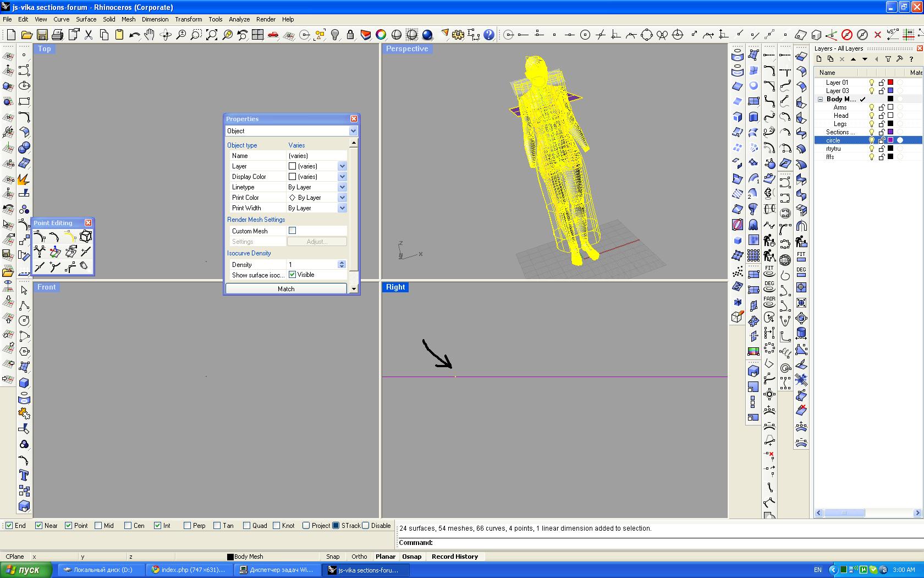Click the Match button
Screen dimensions: 924x578
285,288
